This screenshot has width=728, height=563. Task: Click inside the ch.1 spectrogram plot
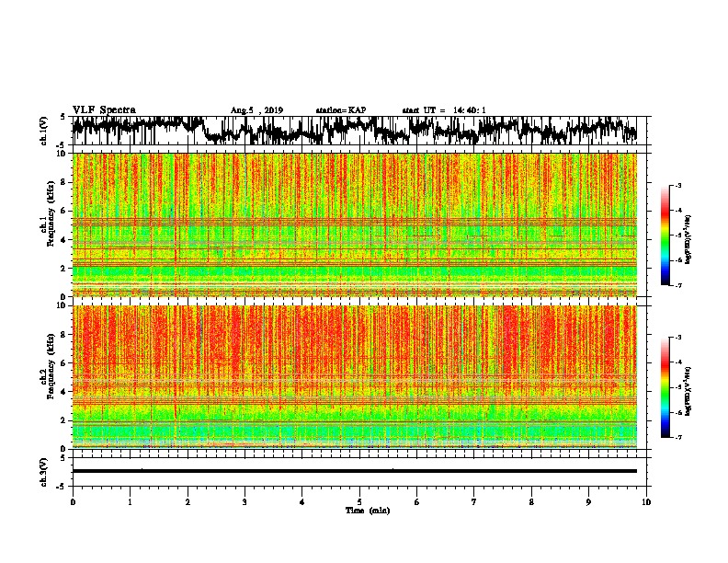(x=354, y=224)
